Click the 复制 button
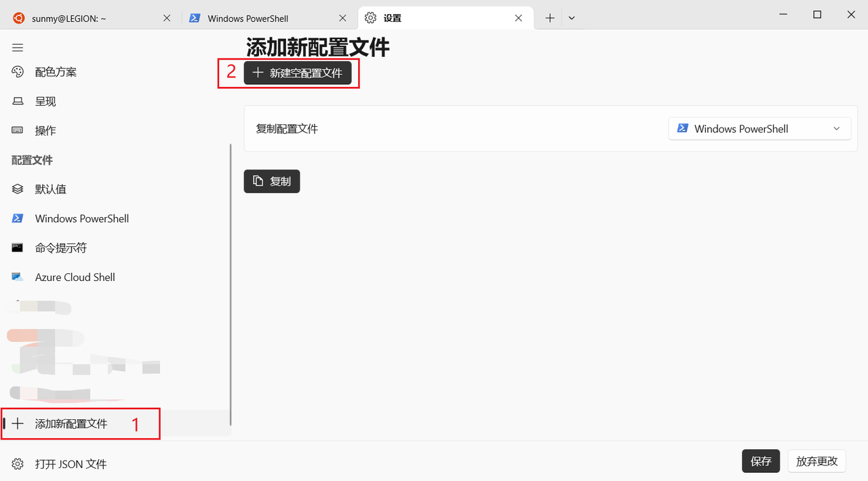 tap(272, 181)
